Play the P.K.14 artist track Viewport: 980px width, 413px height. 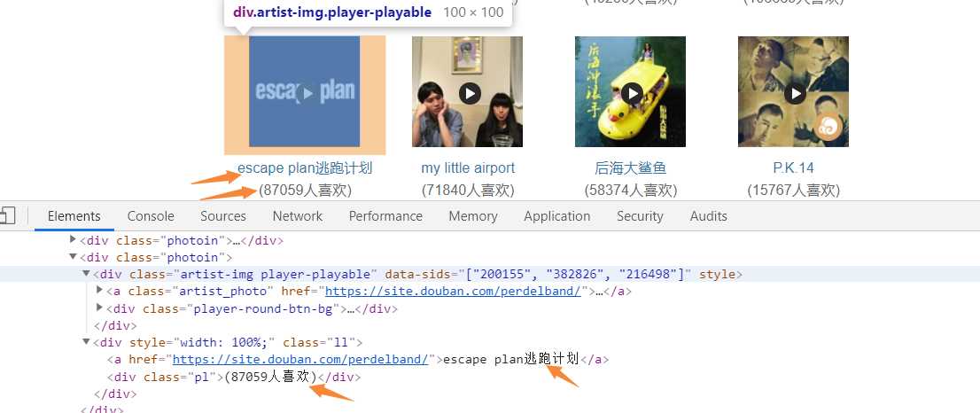pyautogui.click(x=795, y=94)
